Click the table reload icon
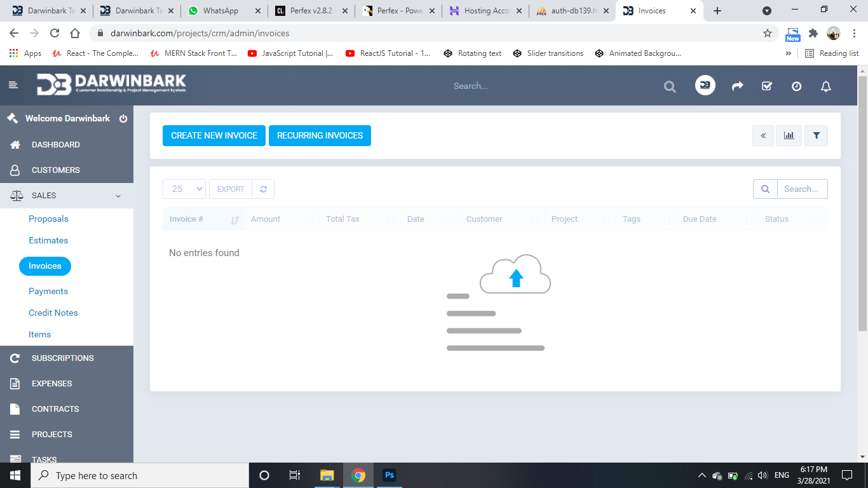The image size is (868, 488). 263,189
